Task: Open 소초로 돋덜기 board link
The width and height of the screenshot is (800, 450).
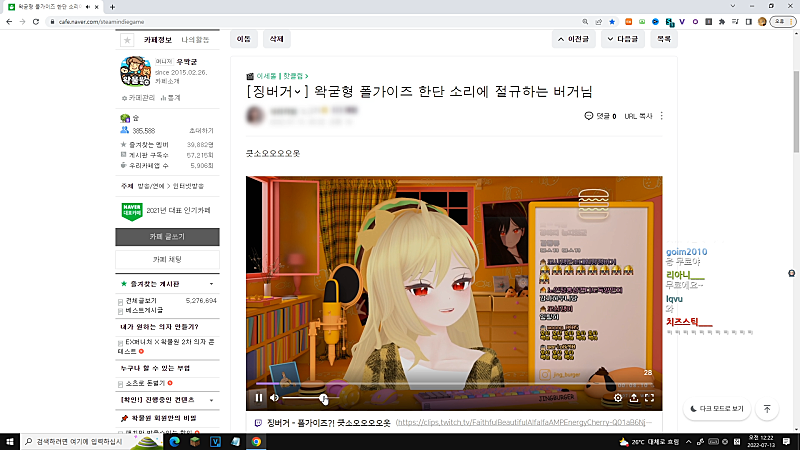Action: click(145, 383)
